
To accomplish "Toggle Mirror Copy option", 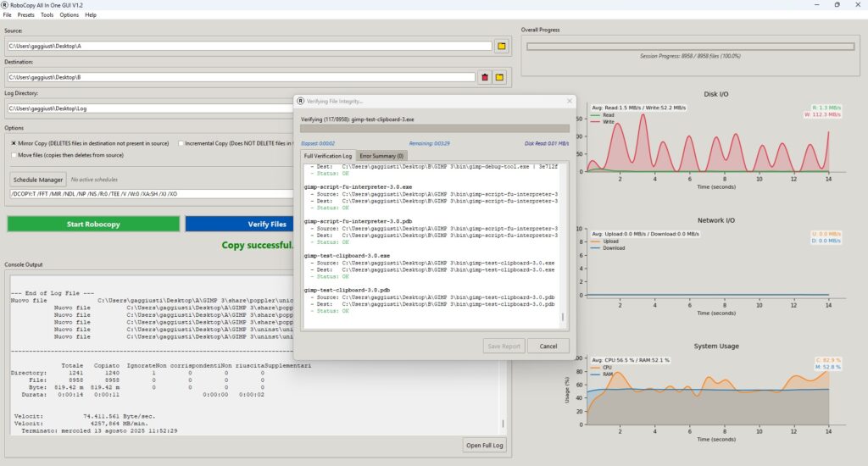I will click(14, 143).
